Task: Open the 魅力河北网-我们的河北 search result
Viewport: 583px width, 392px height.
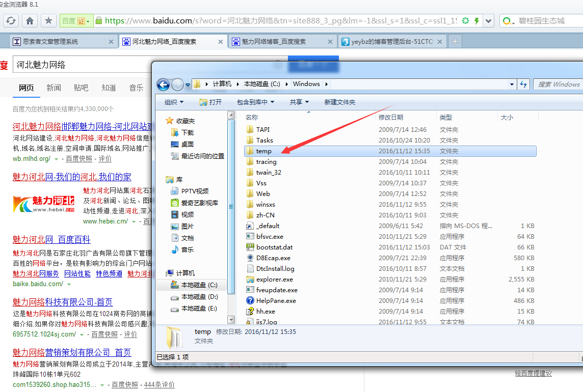Action: (x=72, y=177)
